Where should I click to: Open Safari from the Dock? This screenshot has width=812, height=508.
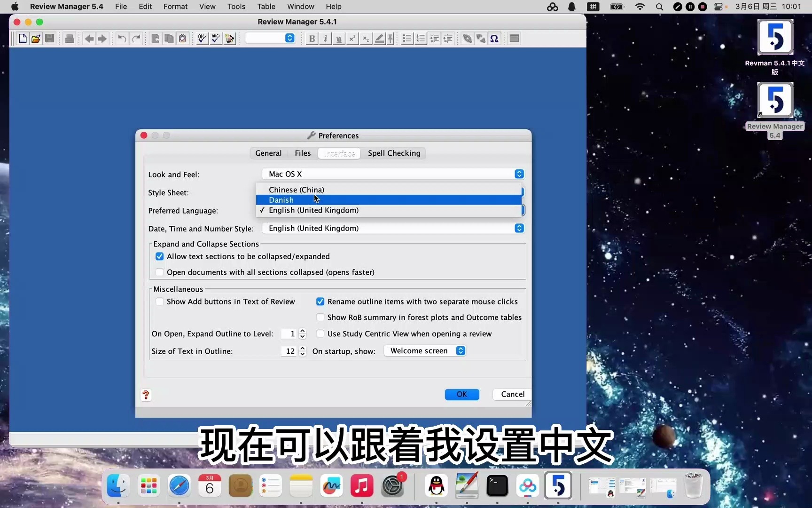point(179,485)
